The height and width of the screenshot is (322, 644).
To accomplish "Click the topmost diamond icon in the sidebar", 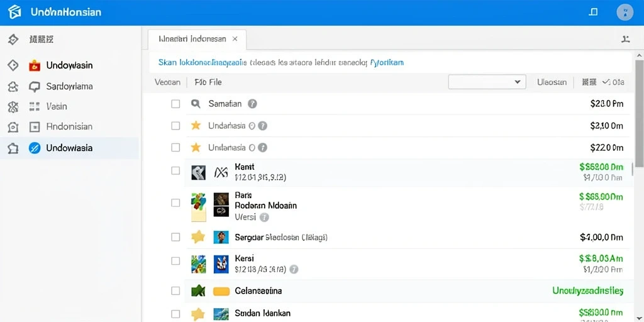I will tap(13, 40).
